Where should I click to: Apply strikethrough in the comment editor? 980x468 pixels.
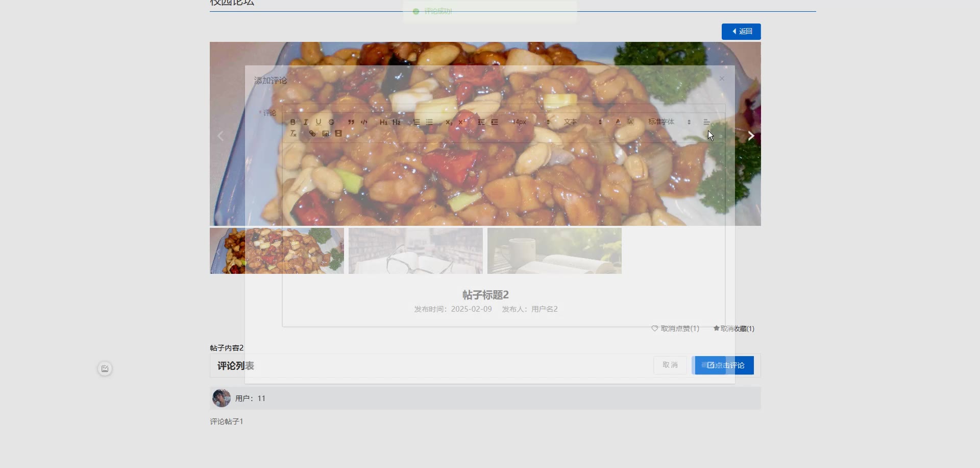point(331,122)
